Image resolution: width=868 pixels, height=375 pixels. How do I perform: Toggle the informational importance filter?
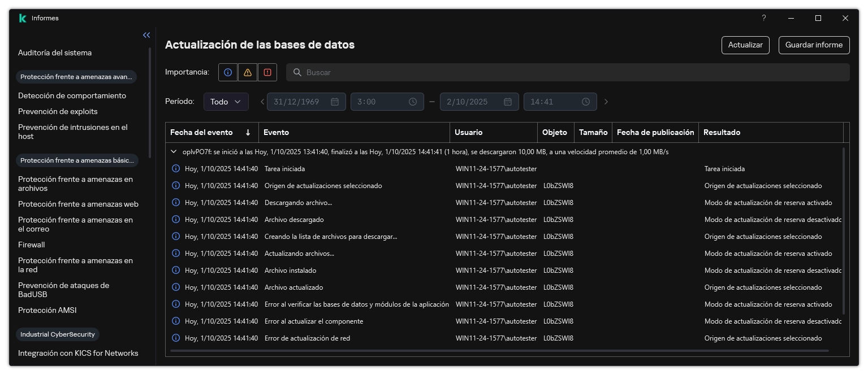click(228, 72)
